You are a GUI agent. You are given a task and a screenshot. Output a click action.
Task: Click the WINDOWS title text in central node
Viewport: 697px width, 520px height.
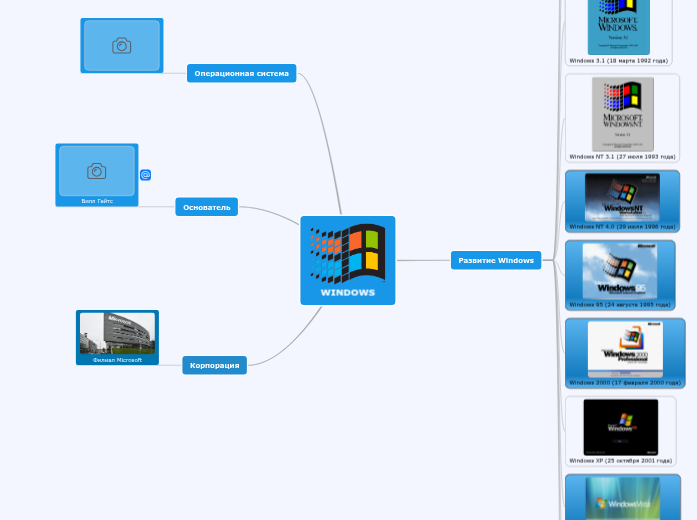click(347, 293)
